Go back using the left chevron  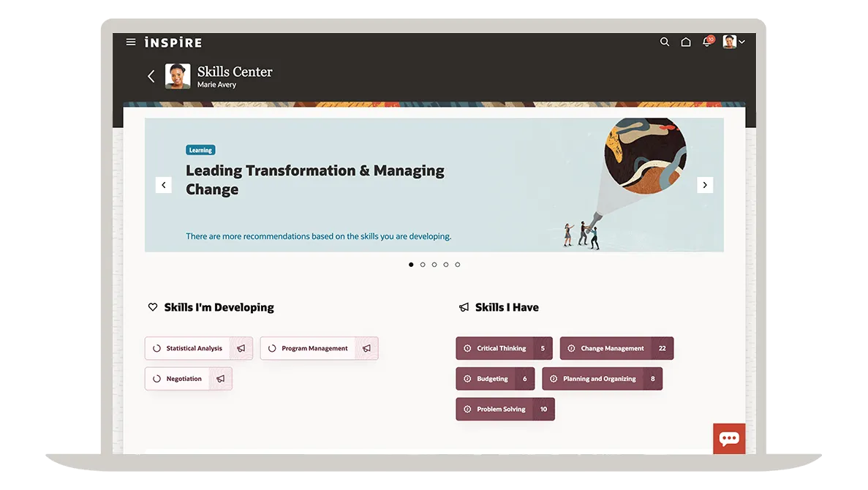[151, 76]
